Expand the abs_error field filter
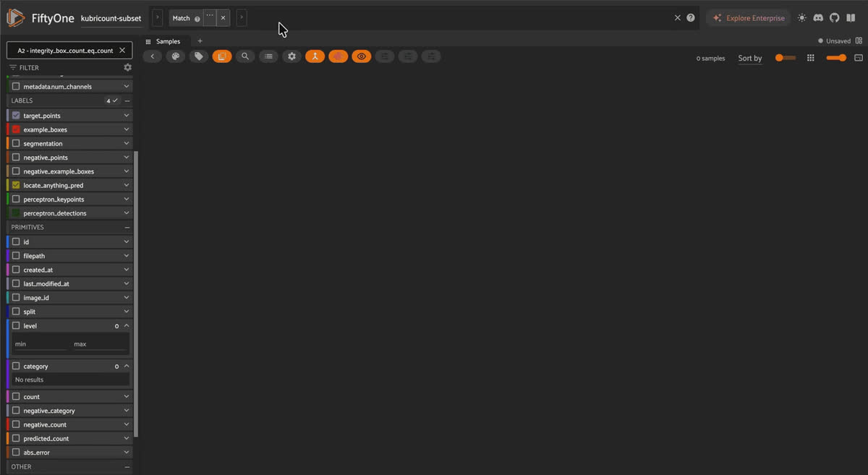868x475 pixels. click(127, 453)
